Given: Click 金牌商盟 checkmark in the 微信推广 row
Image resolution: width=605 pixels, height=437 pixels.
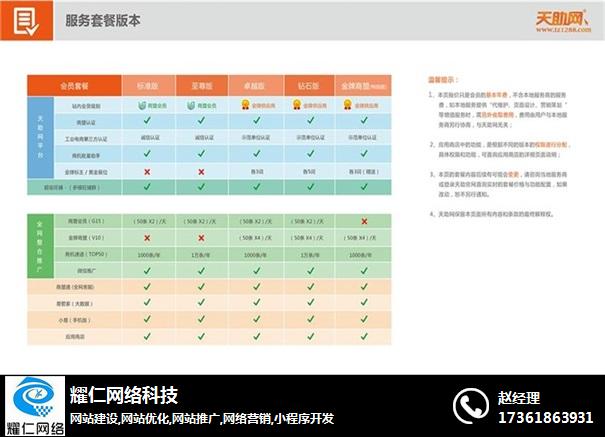Looking at the screenshot, I should pyautogui.click(x=364, y=271).
